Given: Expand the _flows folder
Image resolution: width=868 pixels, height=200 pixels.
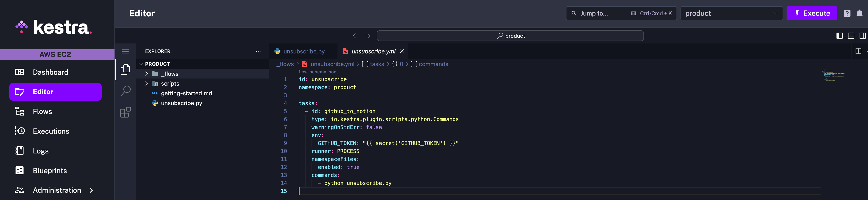Looking at the screenshot, I should [x=147, y=74].
